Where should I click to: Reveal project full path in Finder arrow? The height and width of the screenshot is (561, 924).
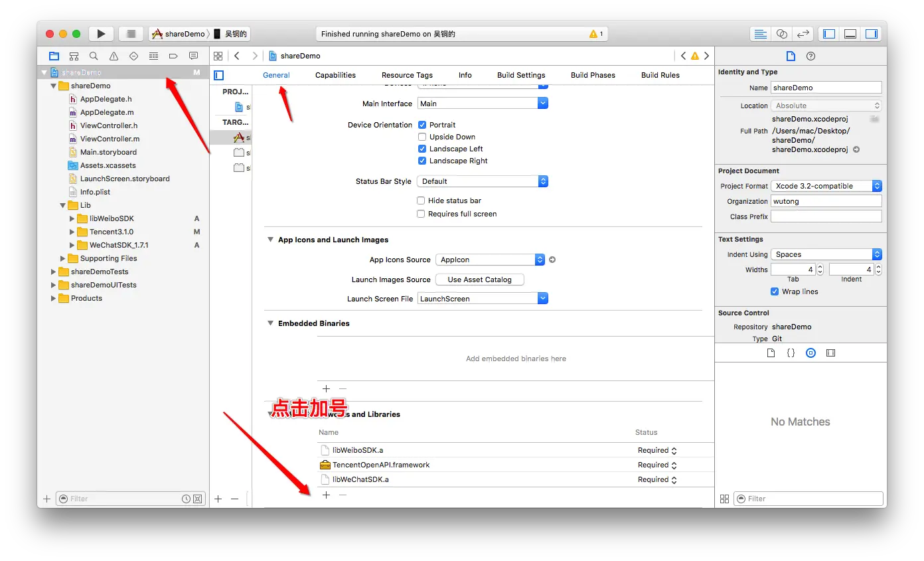[x=856, y=149]
